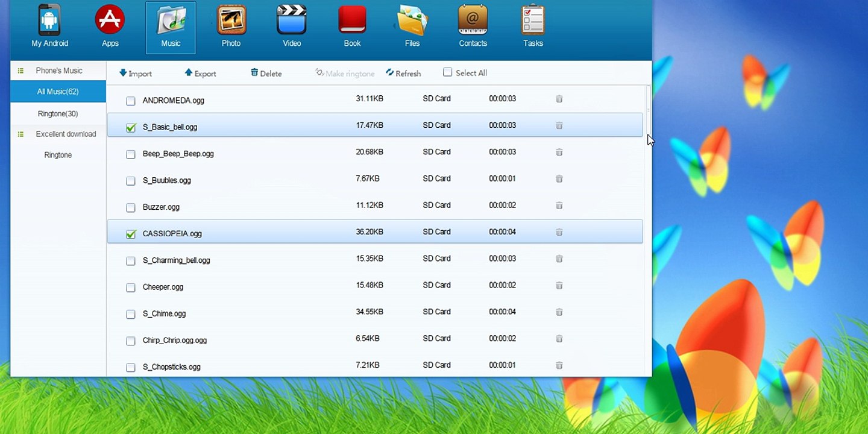Image resolution: width=868 pixels, height=434 pixels.
Task: Delete S_Buubles.ogg using its trash icon
Action: pyautogui.click(x=559, y=178)
